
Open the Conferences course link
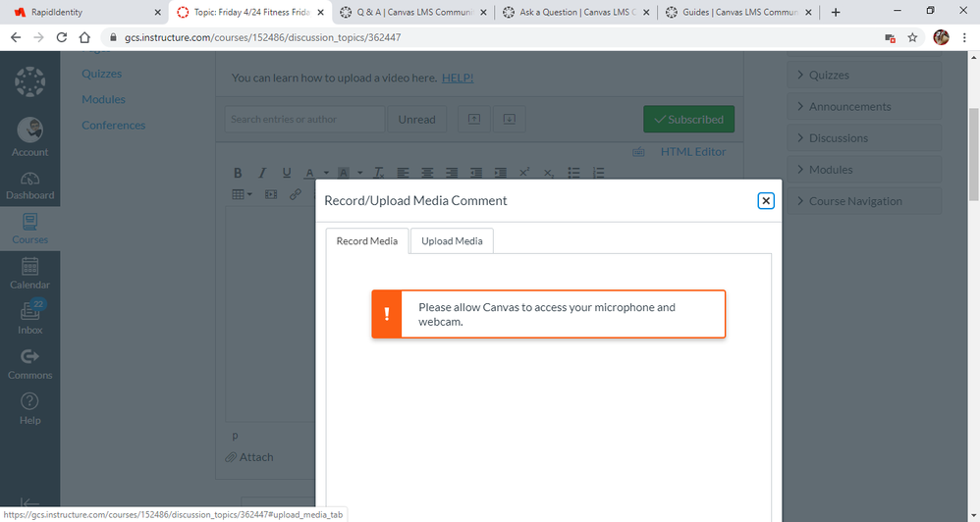pos(113,126)
